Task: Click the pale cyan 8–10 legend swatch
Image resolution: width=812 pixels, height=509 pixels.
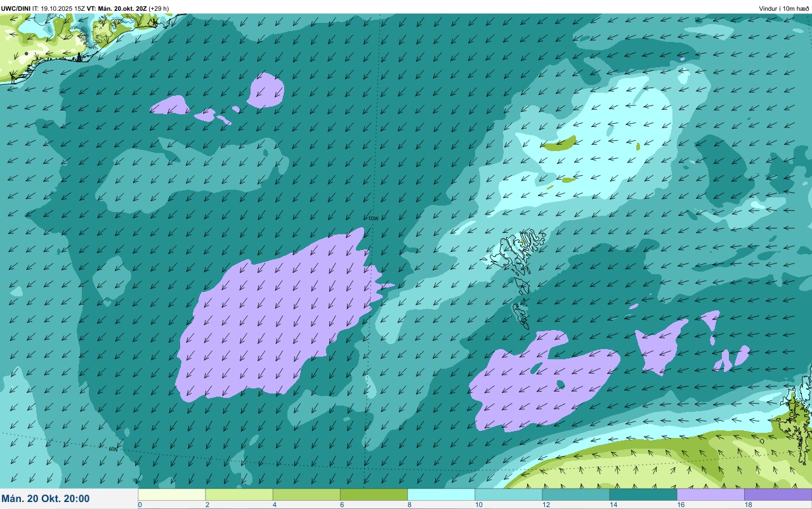Action: coord(441,494)
